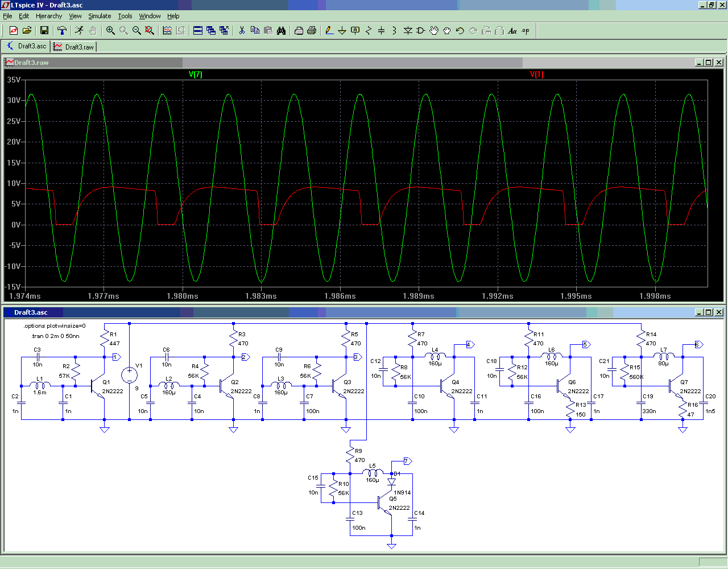Select the Capacitor component tool
This screenshot has height=569, width=728.
(x=381, y=31)
